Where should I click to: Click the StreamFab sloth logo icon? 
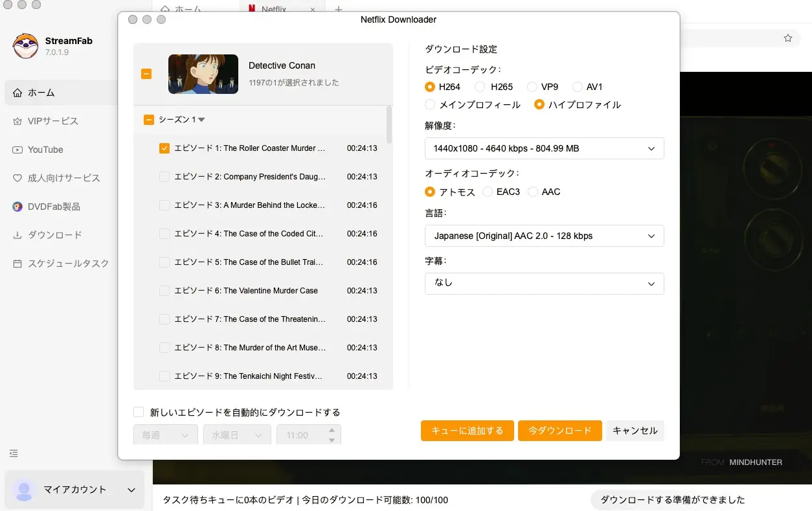[26, 45]
